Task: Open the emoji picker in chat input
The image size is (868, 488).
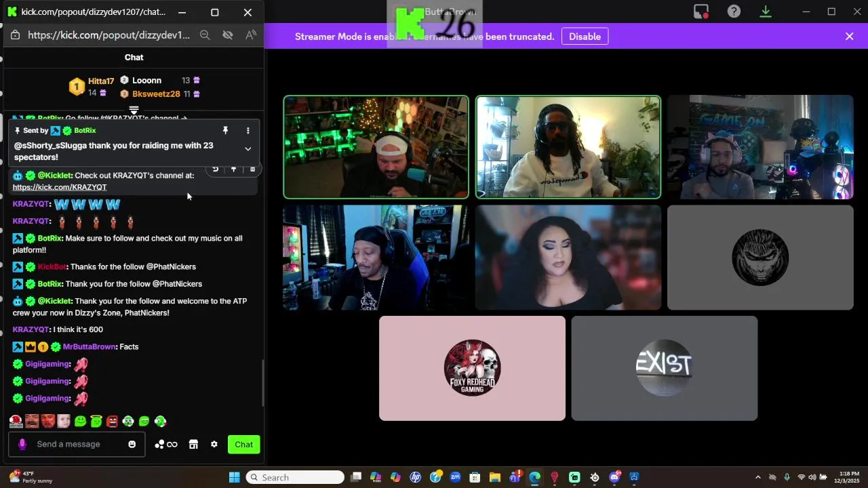Action: click(132, 444)
